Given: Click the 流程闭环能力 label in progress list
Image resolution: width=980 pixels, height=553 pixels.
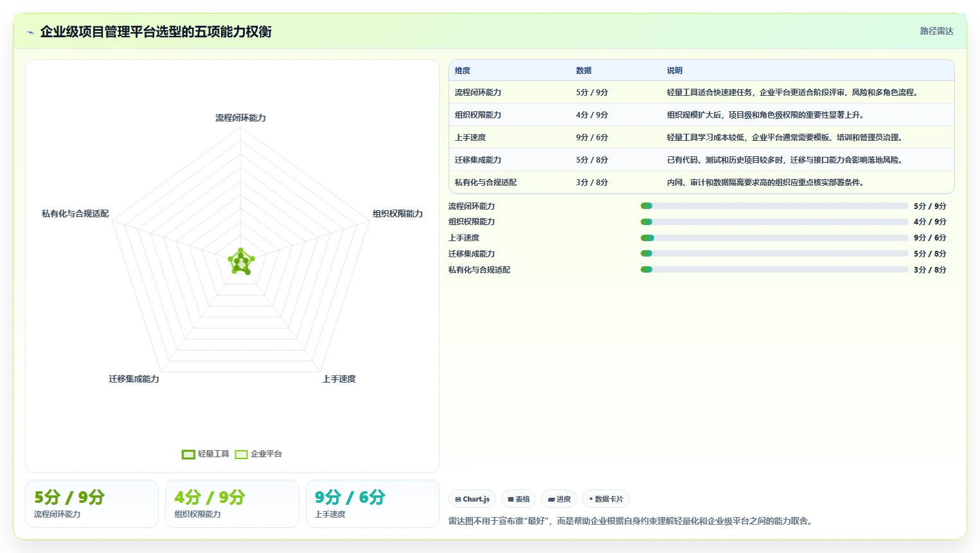Looking at the screenshot, I should pyautogui.click(x=472, y=206).
